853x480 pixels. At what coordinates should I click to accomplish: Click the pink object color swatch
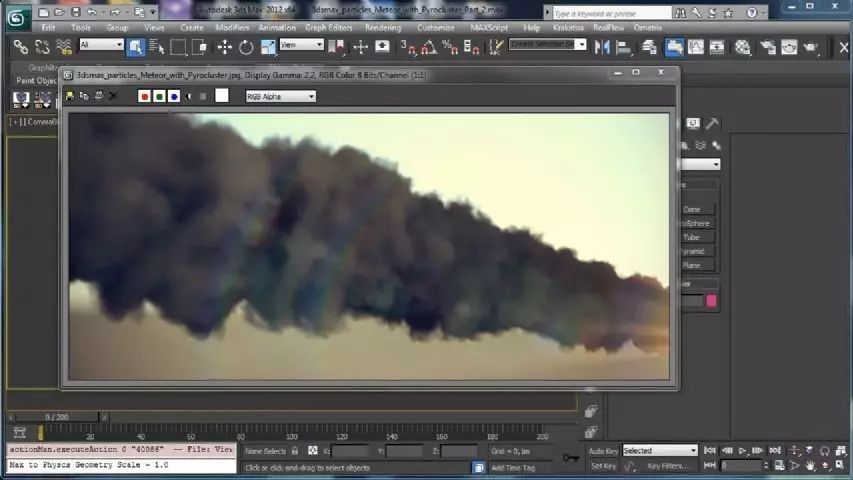tap(711, 301)
